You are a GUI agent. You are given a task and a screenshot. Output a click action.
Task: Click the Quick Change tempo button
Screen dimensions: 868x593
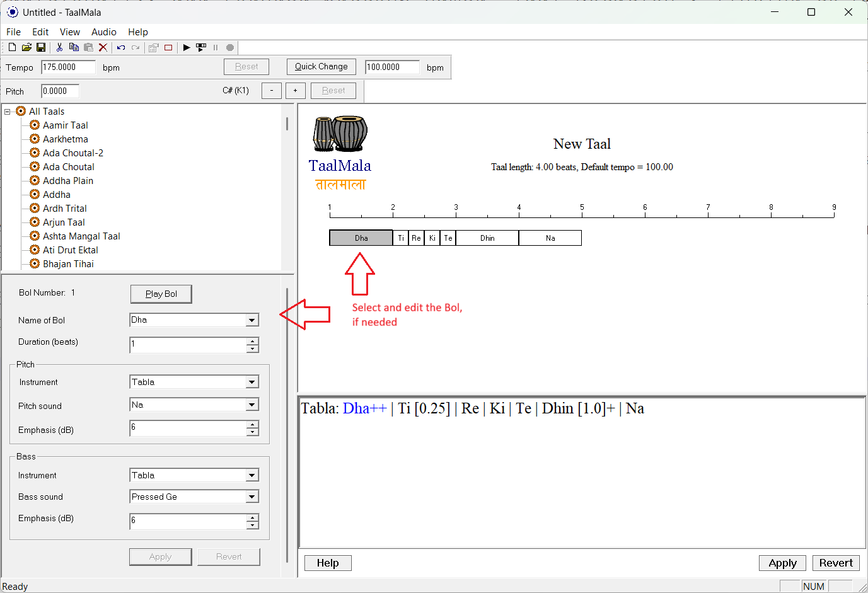[x=321, y=67]
